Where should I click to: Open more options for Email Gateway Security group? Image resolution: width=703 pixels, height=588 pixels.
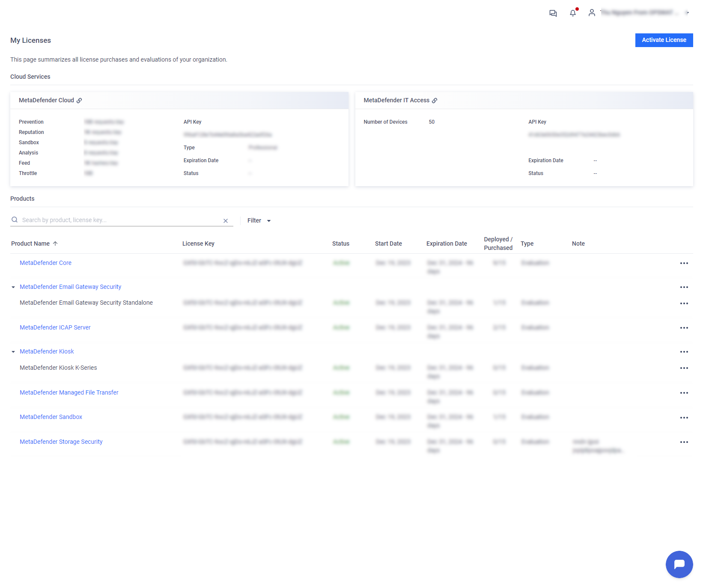[x=684, y=287]
